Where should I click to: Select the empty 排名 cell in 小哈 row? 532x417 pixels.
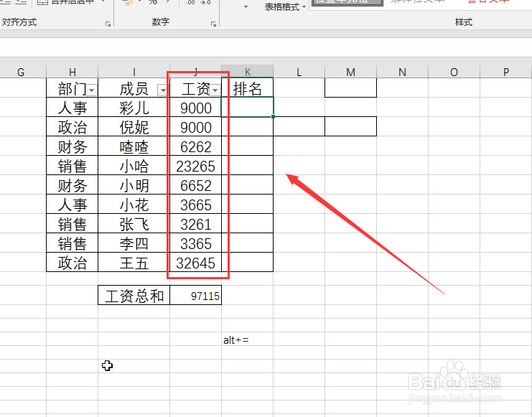(248, 166)
